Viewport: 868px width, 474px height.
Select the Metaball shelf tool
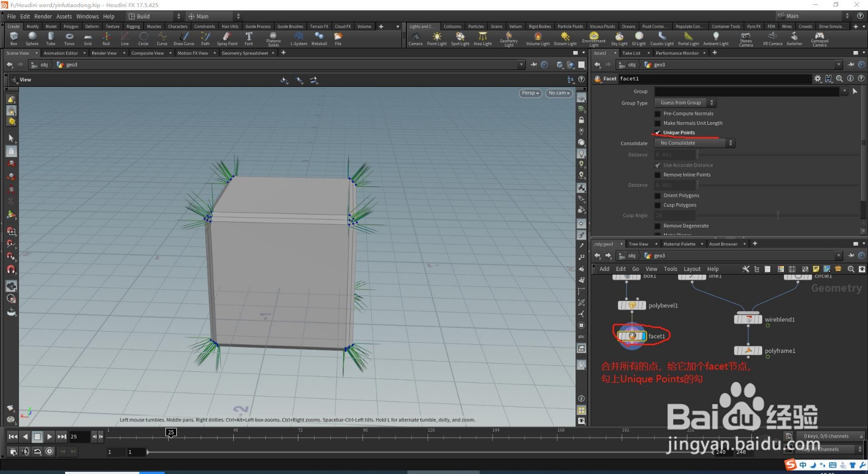(x=319, y=39)
